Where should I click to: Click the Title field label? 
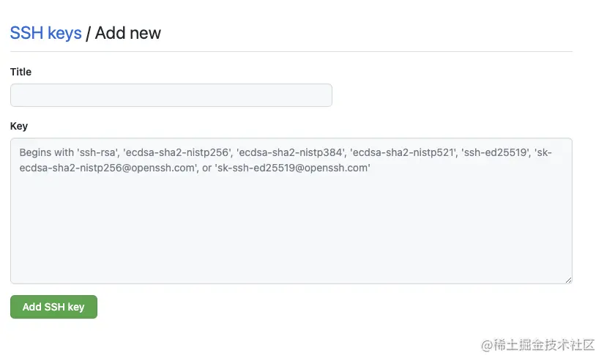point(21,72)
